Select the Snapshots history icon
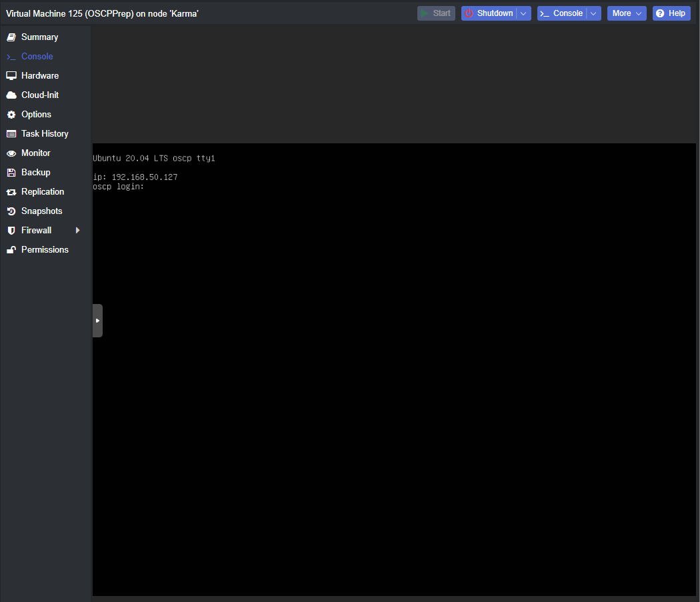This screenshot has height=602, width=700. 11,211
